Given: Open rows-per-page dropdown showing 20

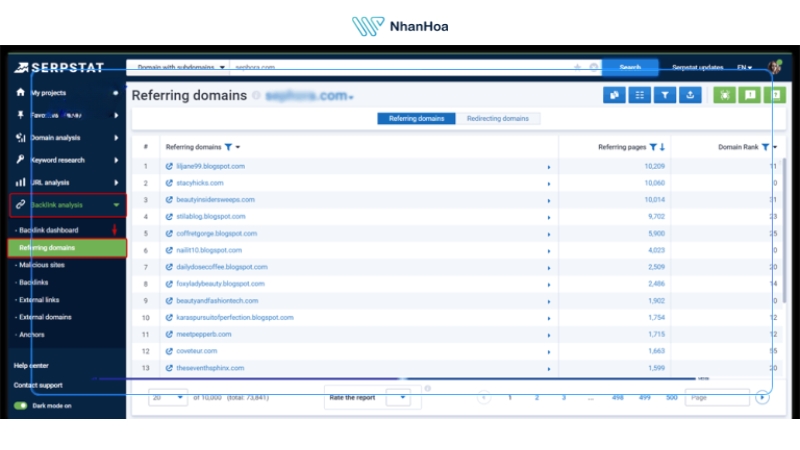Looking at the screenshot, I should [x=168, y=397].
